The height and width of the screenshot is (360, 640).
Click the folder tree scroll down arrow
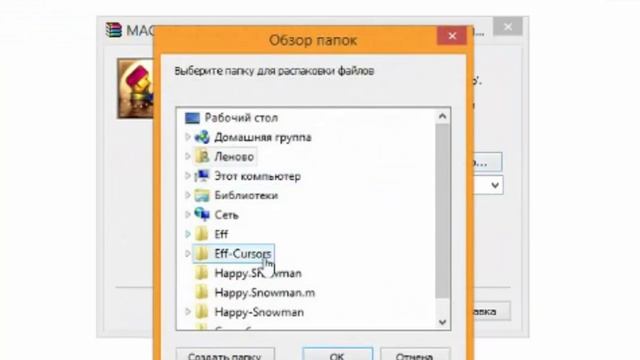442,322
